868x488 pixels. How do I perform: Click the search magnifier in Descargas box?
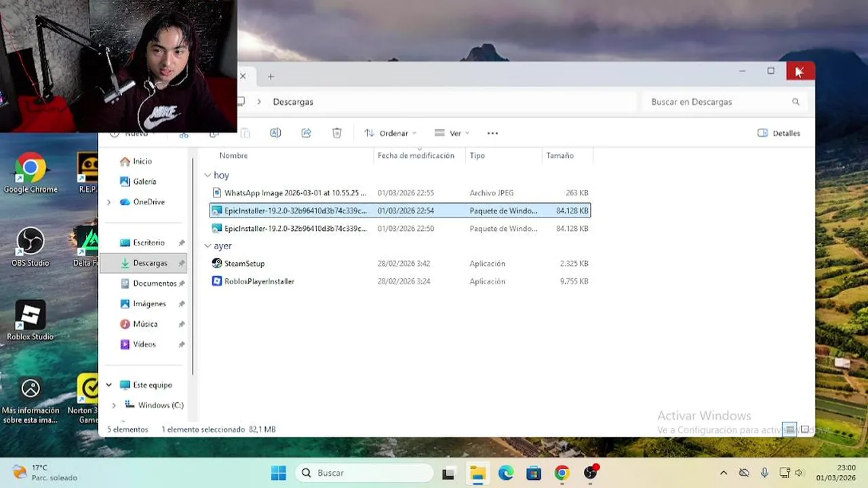[796, 102]
